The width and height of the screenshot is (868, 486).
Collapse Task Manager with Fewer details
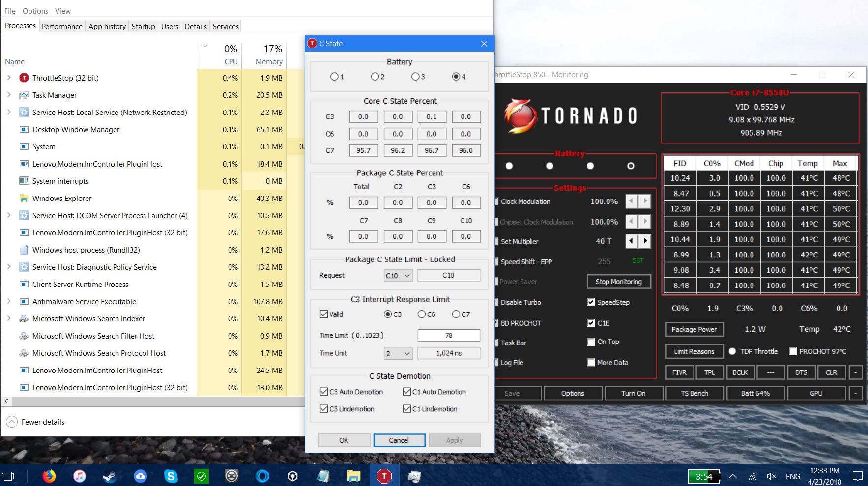[x=35, y=422]
